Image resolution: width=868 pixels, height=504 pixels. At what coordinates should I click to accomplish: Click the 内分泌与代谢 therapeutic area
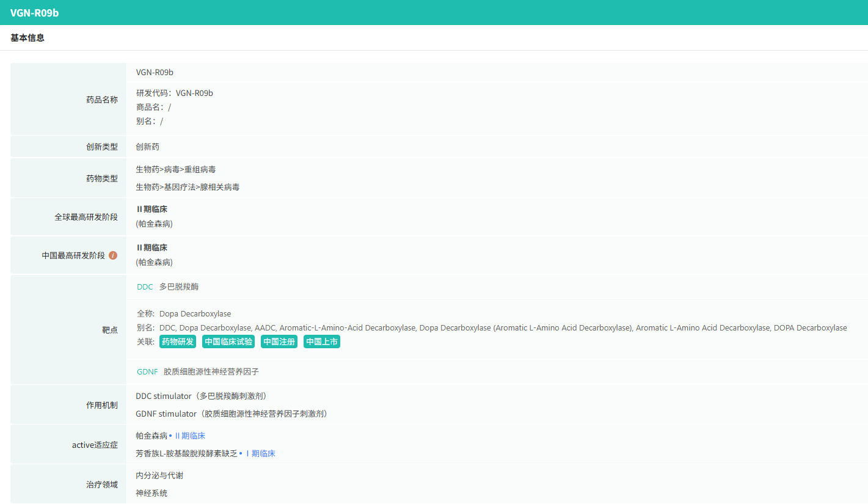(x=159, y=475)
